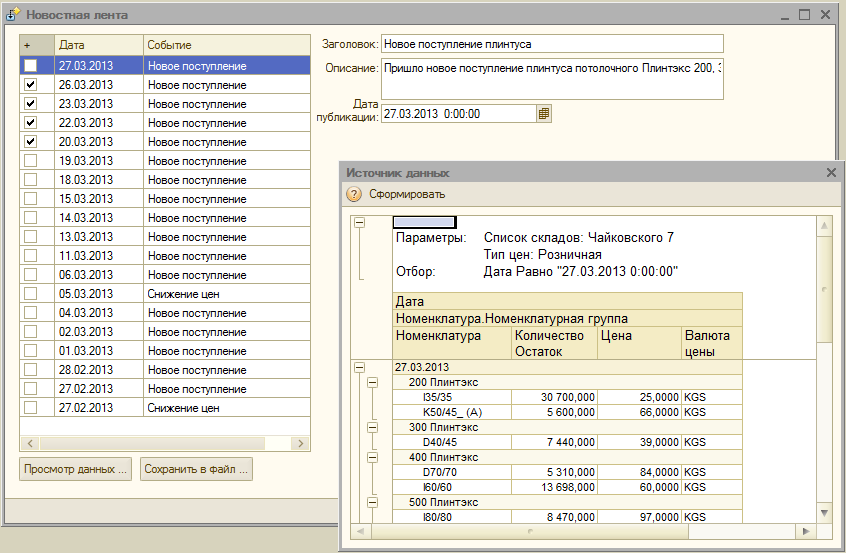The image size is (846, 553).
Task: Click the Сформировать command
Action: point(406,194)
